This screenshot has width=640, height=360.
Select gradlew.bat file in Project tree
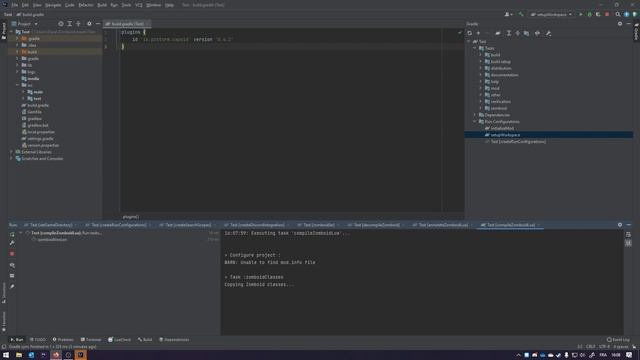(38, 125)
